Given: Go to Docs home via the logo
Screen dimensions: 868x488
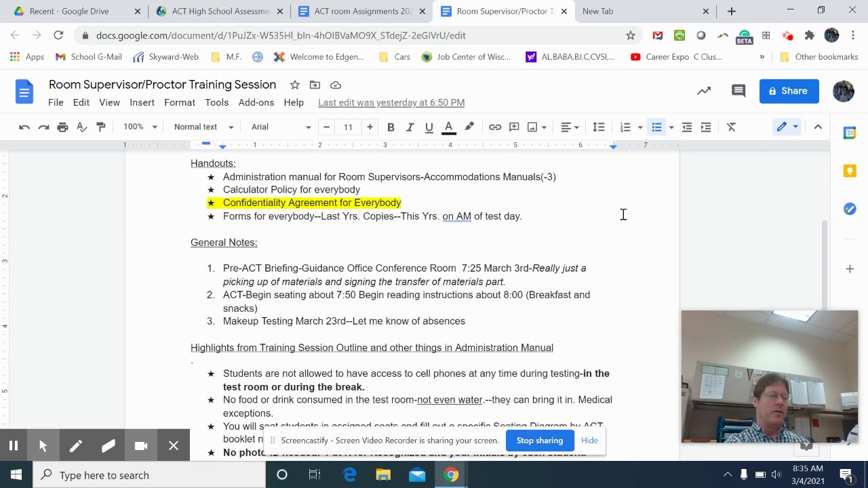Looking at the screenshot, I should (x=24, y=91).
